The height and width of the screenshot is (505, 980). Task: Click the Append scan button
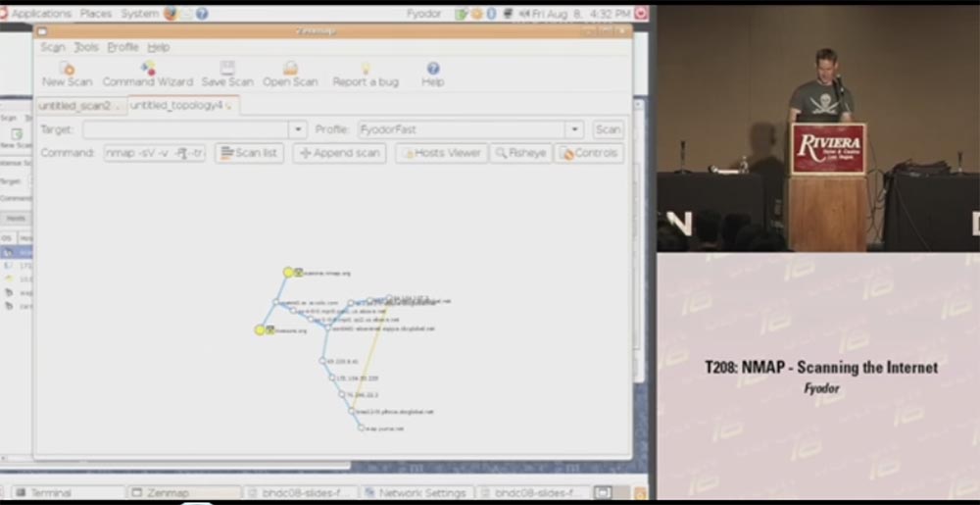coord(339,153)
